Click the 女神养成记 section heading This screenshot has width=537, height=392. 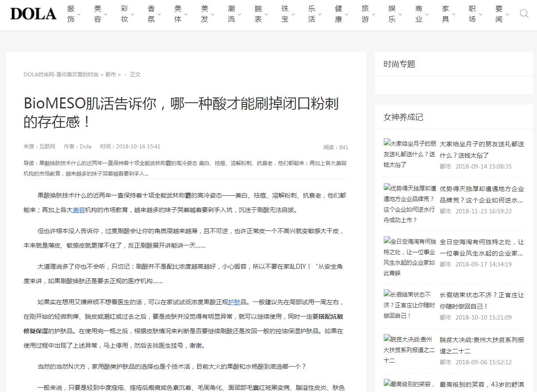(404, 117)
